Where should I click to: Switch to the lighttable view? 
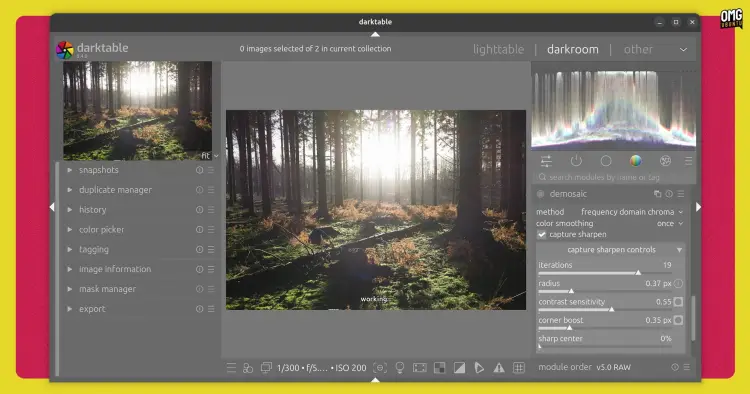[x=498, y=49]
